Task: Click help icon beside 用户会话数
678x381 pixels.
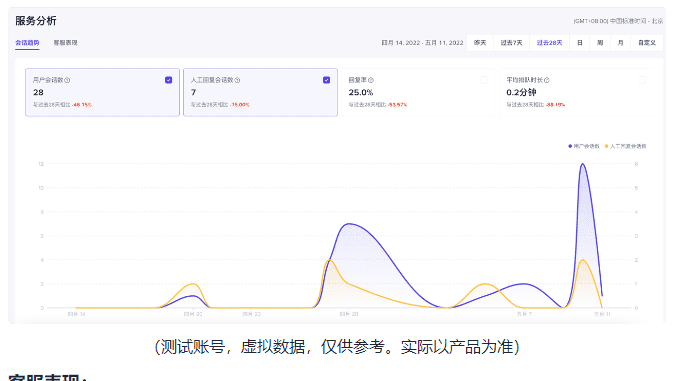Action: point(67,80)
